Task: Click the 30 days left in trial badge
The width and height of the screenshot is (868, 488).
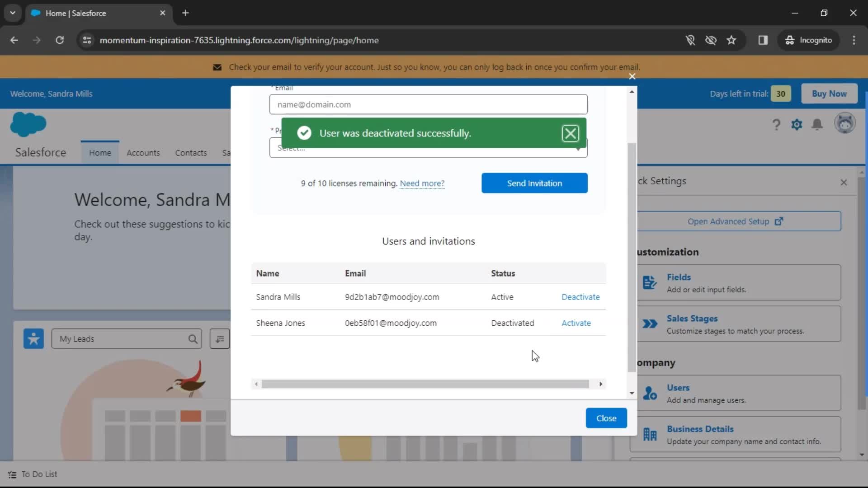Action: click(781, 94)
